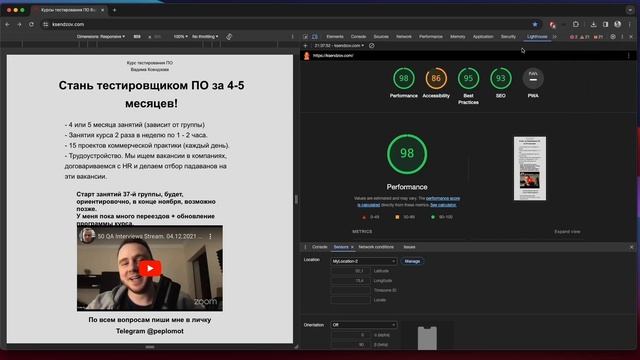Switch to the Application tab

pyautogui.click(x=483, y=37)
